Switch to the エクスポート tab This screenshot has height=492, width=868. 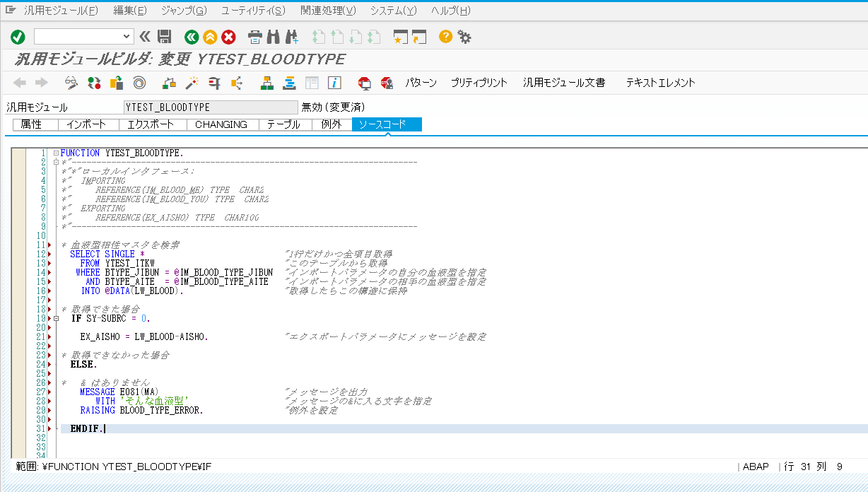pyautogui.click(x=152, y=124)
